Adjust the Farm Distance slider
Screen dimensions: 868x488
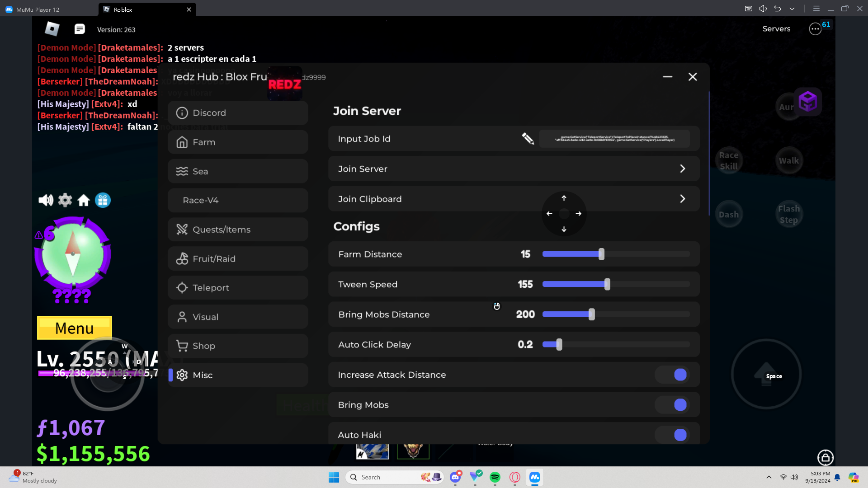point(616,254)
